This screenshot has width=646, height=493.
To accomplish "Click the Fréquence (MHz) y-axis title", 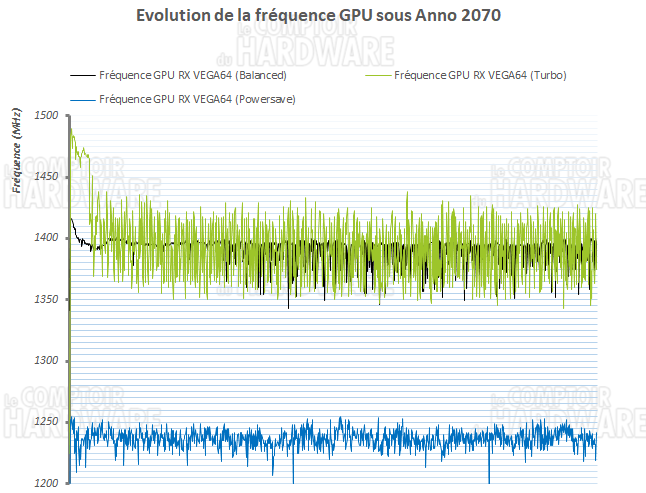I will 16,150.
